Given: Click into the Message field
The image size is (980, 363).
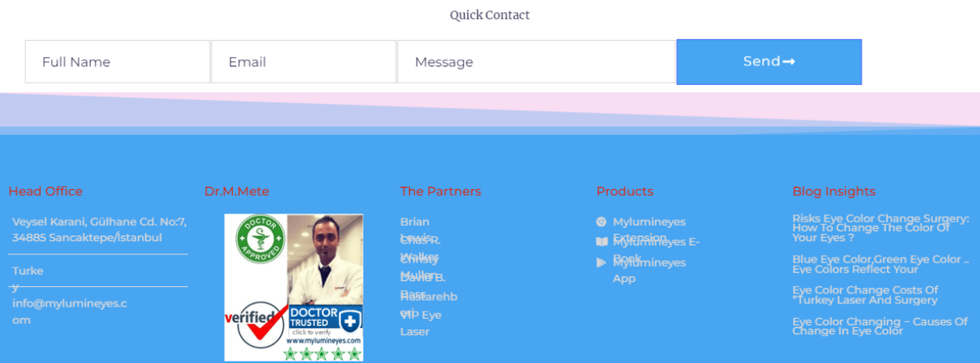Looking at the screenshot, I should click(537, 62).
